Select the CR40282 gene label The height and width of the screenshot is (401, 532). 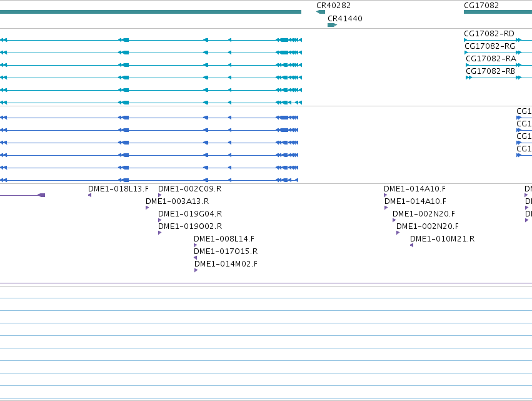(x=333, y=6)
